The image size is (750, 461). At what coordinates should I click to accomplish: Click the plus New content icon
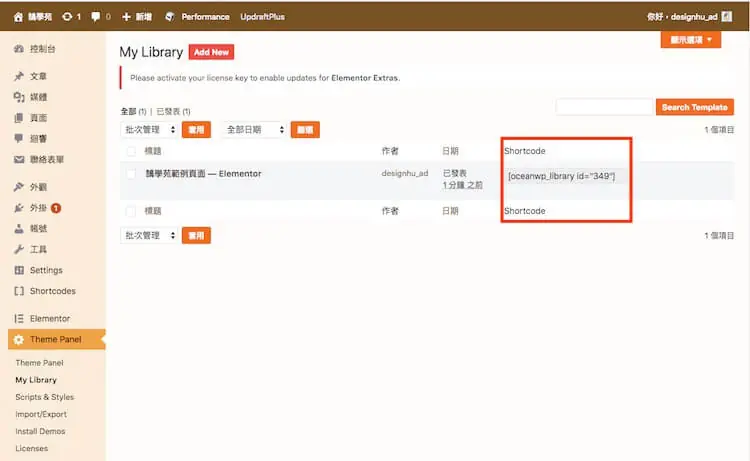[x=126, y=17]
